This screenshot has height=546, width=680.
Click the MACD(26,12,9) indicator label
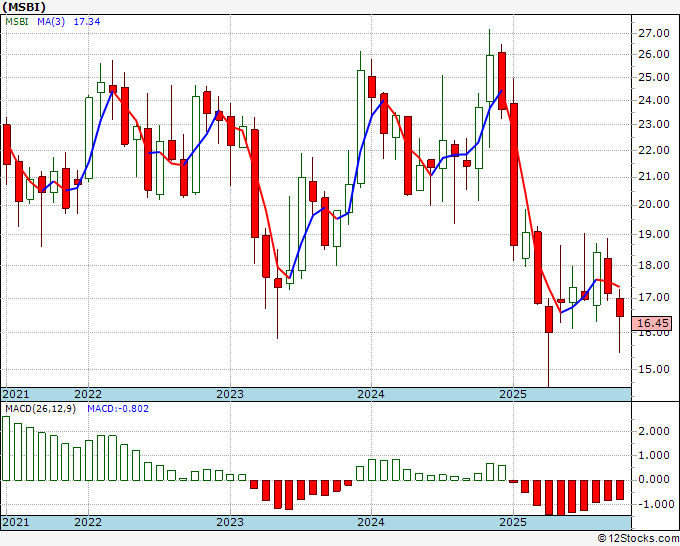coord(40,409)
